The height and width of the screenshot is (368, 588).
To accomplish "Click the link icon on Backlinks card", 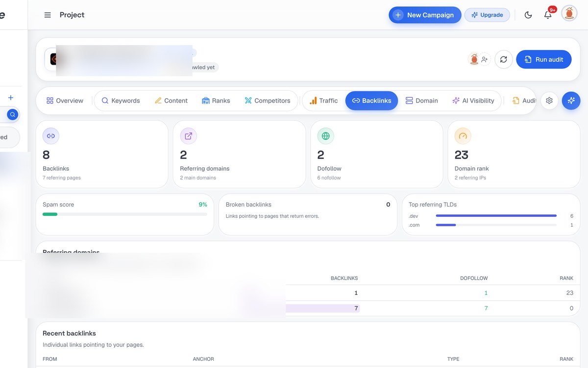I will click(51, 136).
